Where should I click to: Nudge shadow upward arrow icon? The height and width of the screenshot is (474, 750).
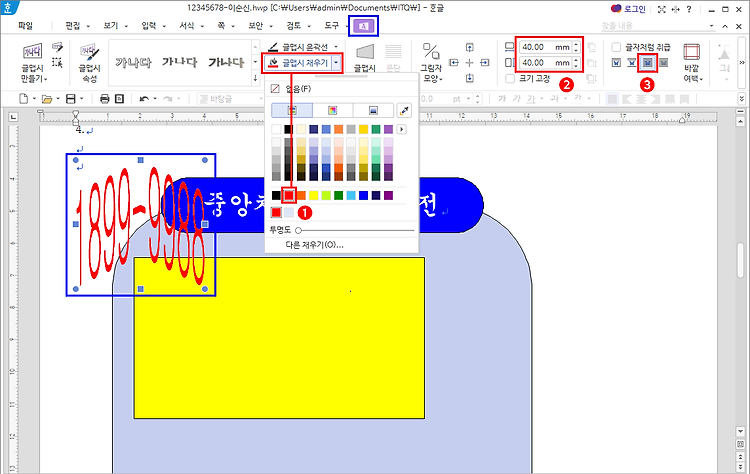(470, 47)
